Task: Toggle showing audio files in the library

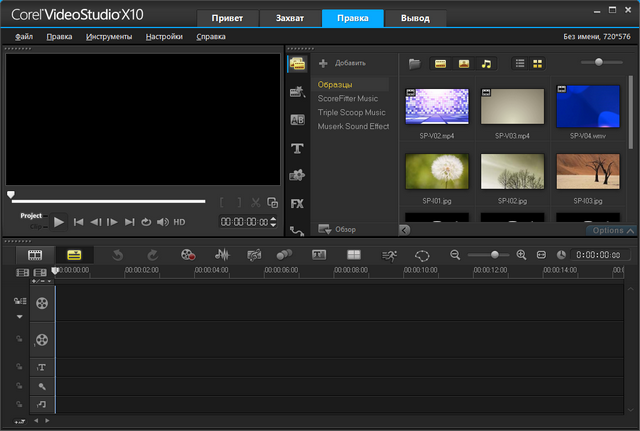Action: click(x=487, y=63)
